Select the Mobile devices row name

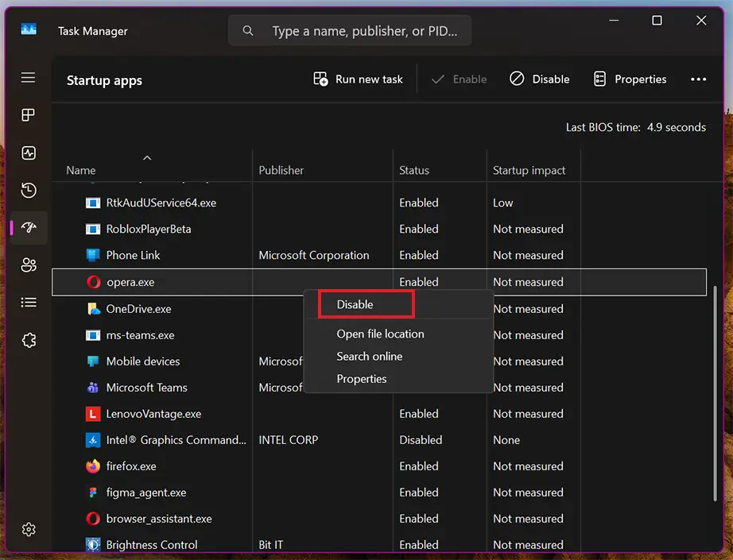click(x=142, y=361)
